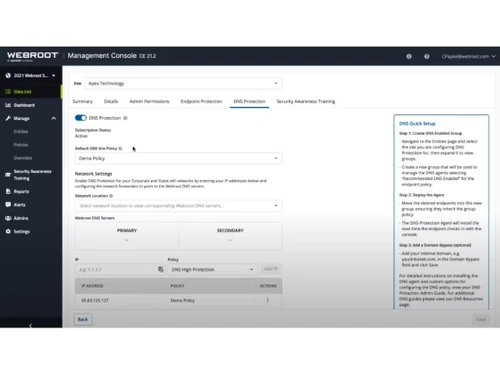Click the Webroot logo

pos(32,56)
